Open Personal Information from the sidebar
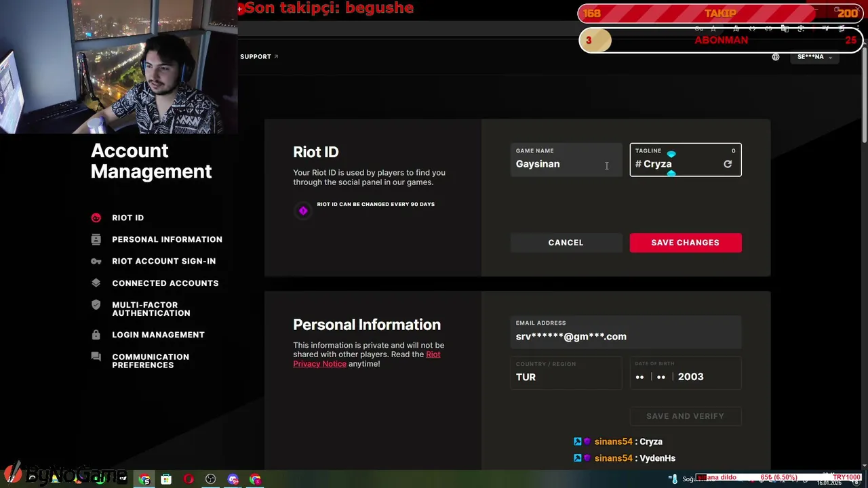This screenshot has width=868, height=488. (167, 239)
